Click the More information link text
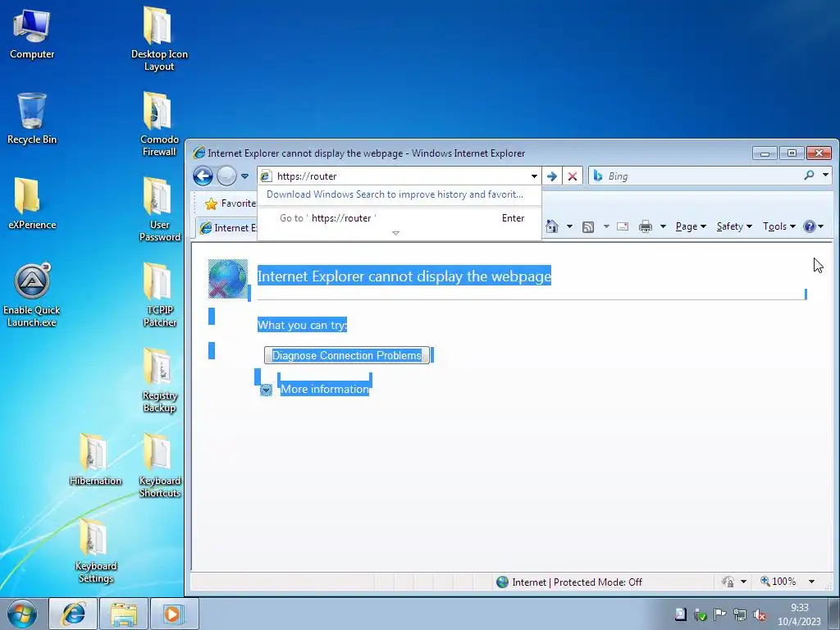The width and height of the screenshot is (840, 630). pos(325,390)
